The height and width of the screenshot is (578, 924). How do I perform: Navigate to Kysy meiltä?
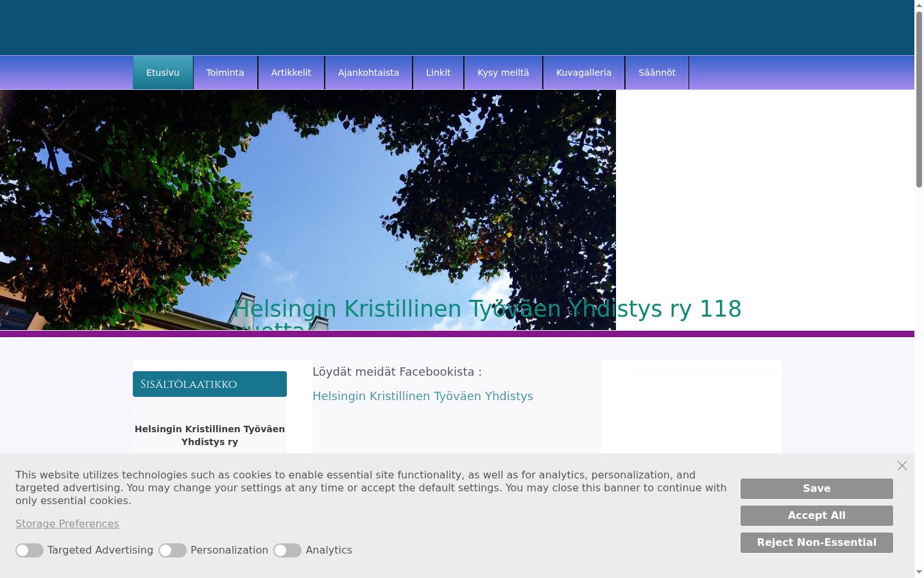coord(503,73)
